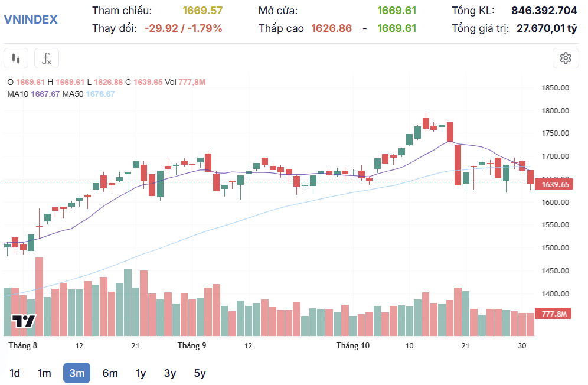588x385 pixels.
Task: Choose the 1y timeframe
Action: [141, 373]
